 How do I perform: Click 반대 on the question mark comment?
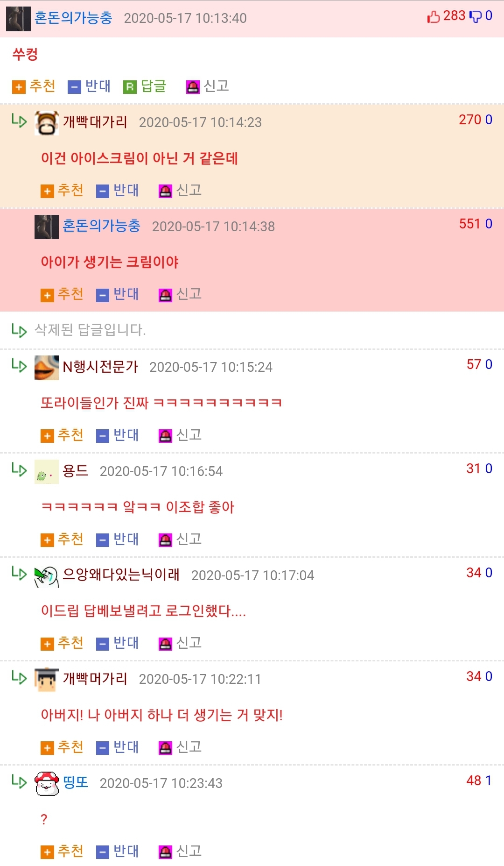tap(118, 852)
